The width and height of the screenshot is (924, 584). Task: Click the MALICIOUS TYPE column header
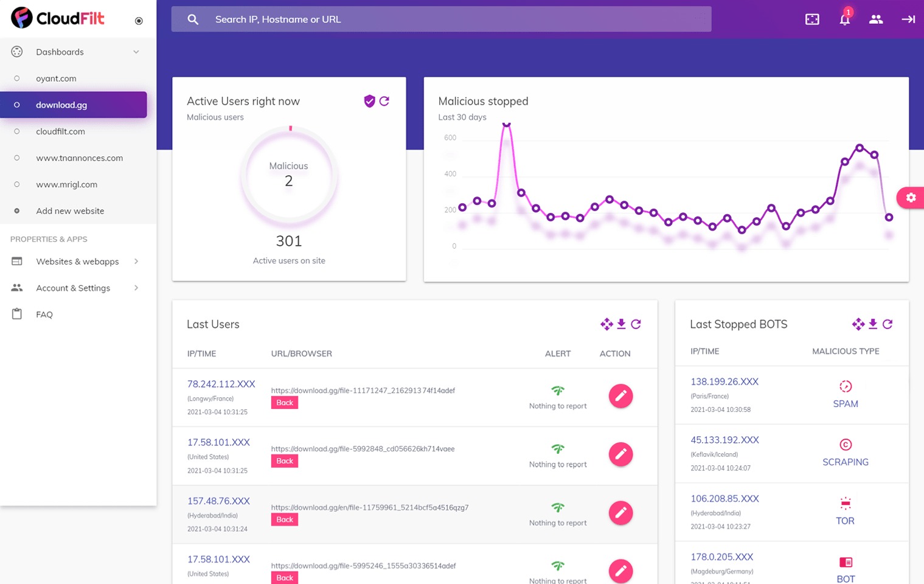(846, 351)
